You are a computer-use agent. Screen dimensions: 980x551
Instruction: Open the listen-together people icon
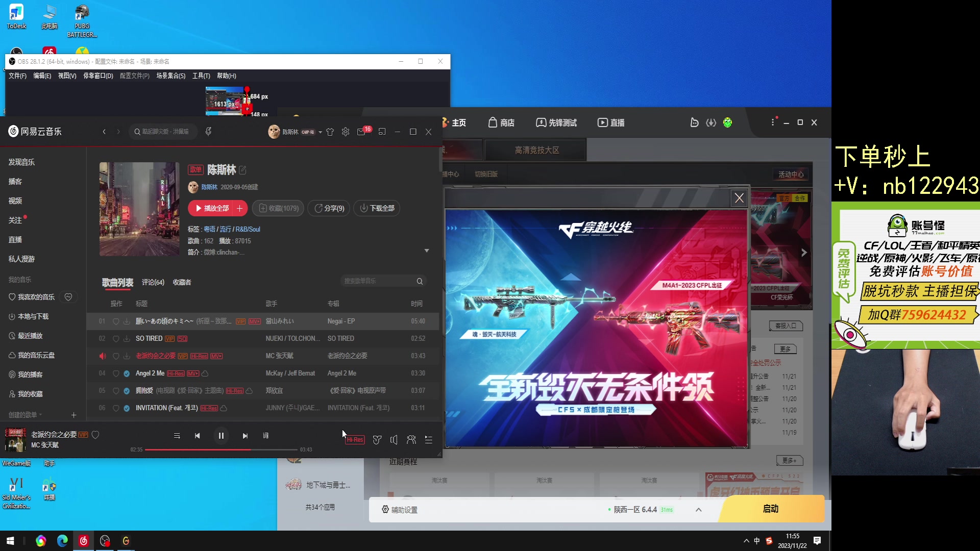411,440
